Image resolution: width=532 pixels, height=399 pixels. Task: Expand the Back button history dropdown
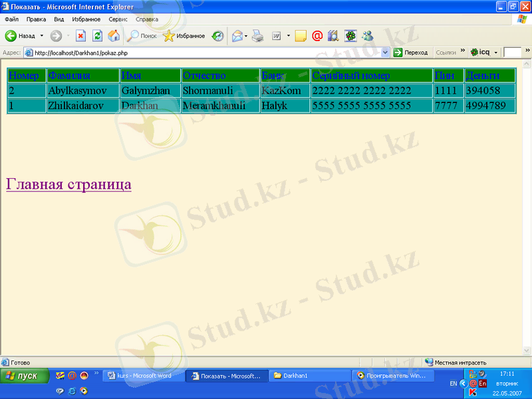42,36
